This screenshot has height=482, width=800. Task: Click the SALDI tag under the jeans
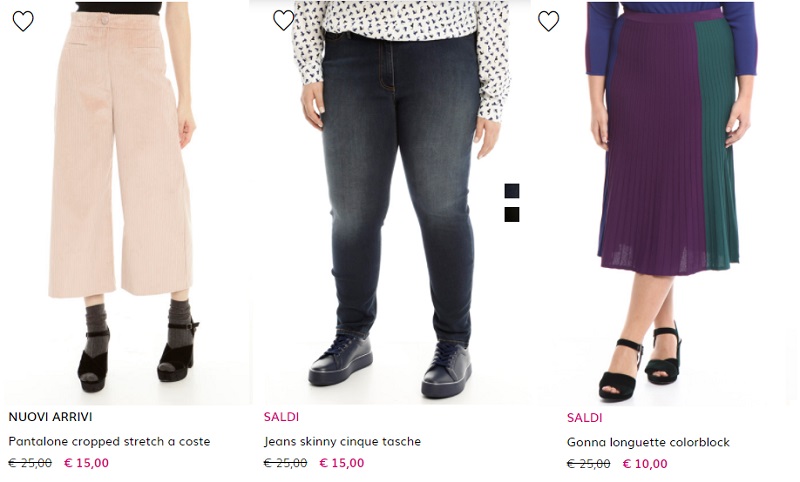tap(281, 417)
